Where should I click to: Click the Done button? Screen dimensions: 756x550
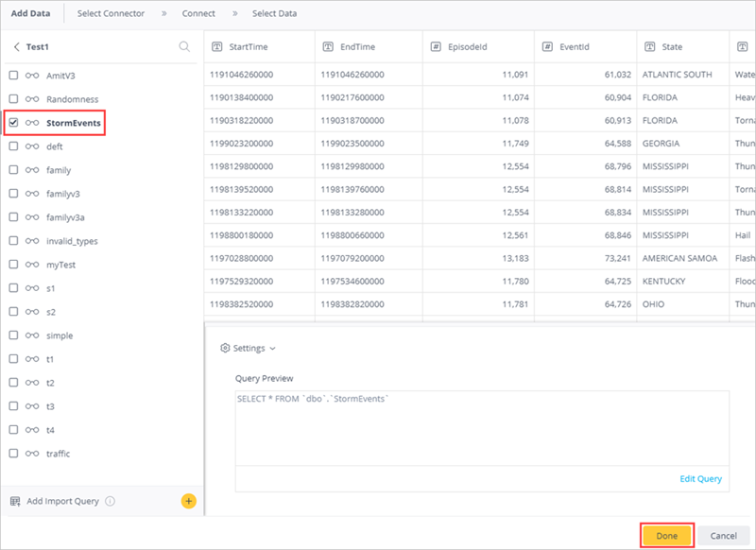[x=667, y=536]
